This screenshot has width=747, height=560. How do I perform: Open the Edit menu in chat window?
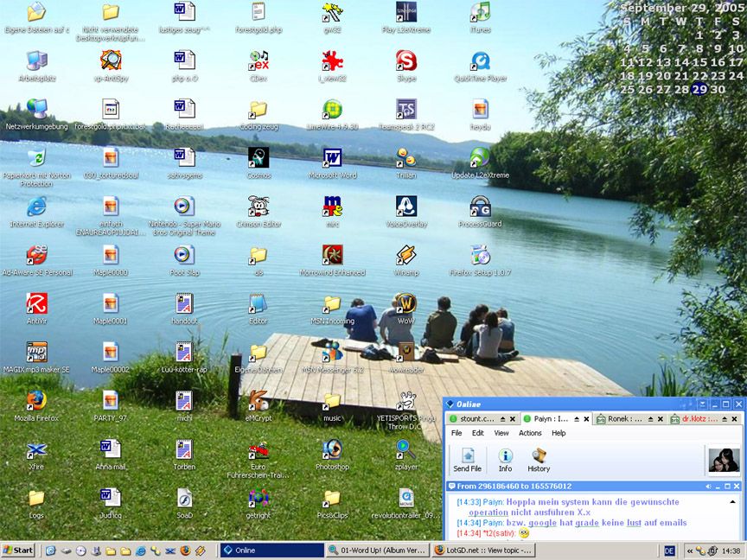478,433
